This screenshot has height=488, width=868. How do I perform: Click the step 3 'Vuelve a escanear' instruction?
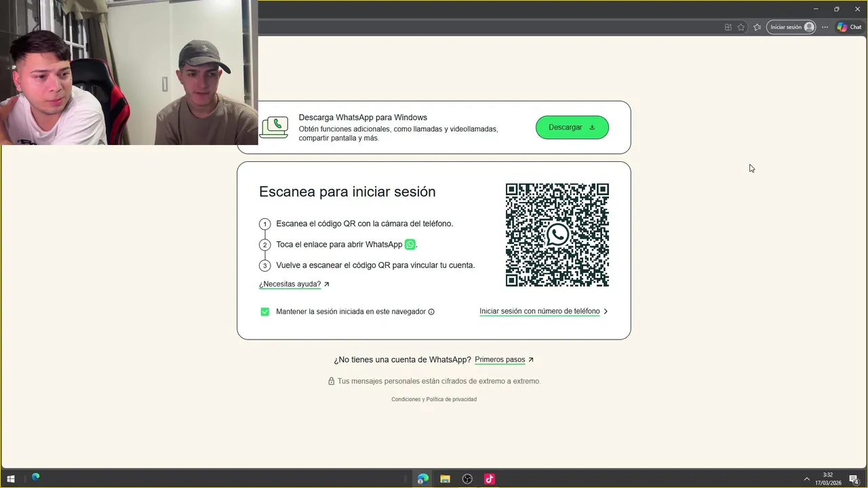pyautogui.click(x=375, y=266)
